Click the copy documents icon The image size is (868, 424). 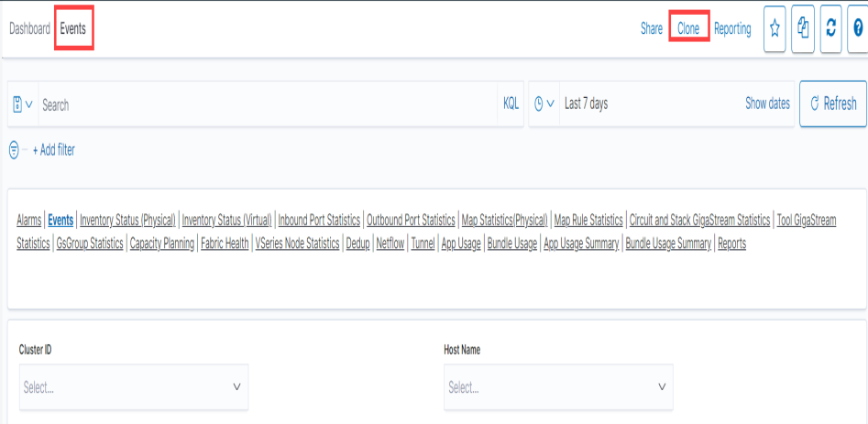pyautogui.click(x=803, y=29)
